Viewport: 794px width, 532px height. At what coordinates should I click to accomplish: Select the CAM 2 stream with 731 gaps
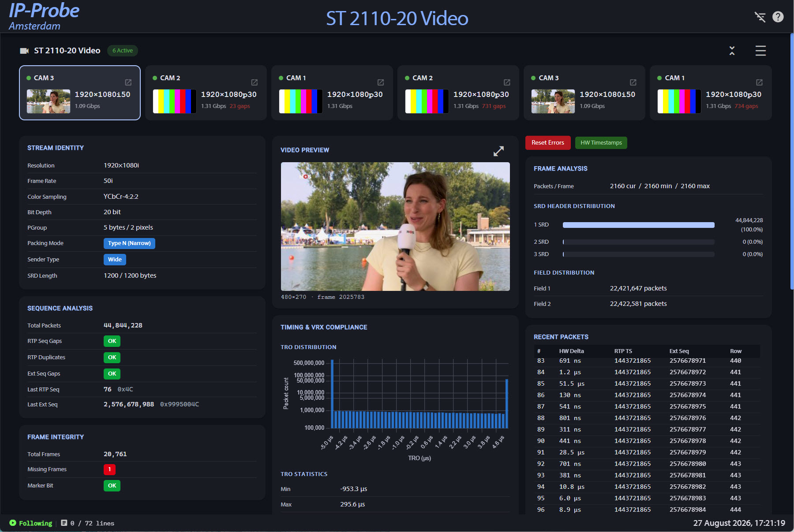click(x=458, y=93)
